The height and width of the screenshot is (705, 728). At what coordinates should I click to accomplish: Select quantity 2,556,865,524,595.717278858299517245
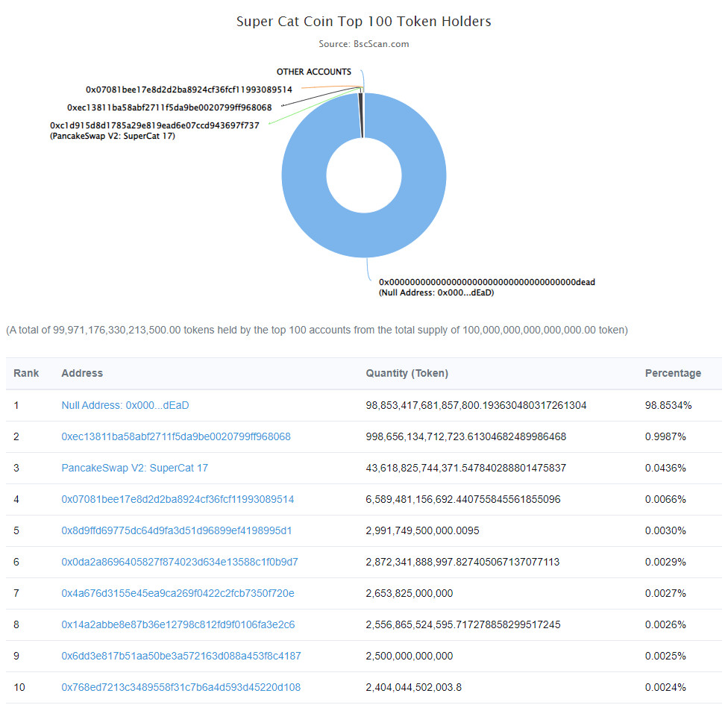463,624
